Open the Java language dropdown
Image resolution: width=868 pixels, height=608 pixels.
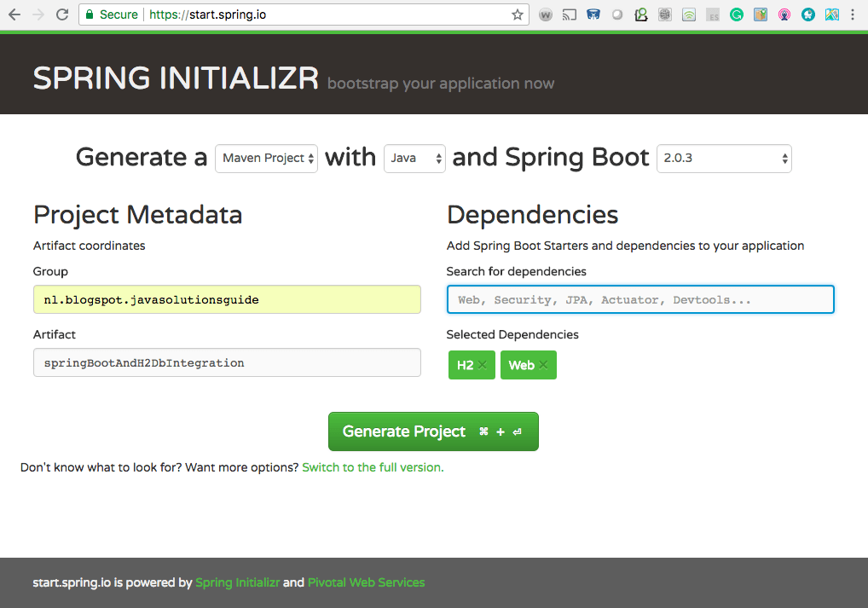[x=414, y=159]
